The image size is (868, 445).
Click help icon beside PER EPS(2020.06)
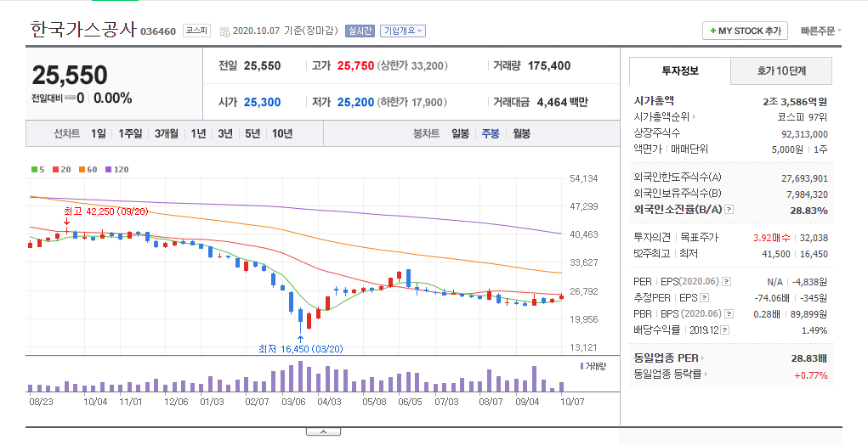[726, 281]
